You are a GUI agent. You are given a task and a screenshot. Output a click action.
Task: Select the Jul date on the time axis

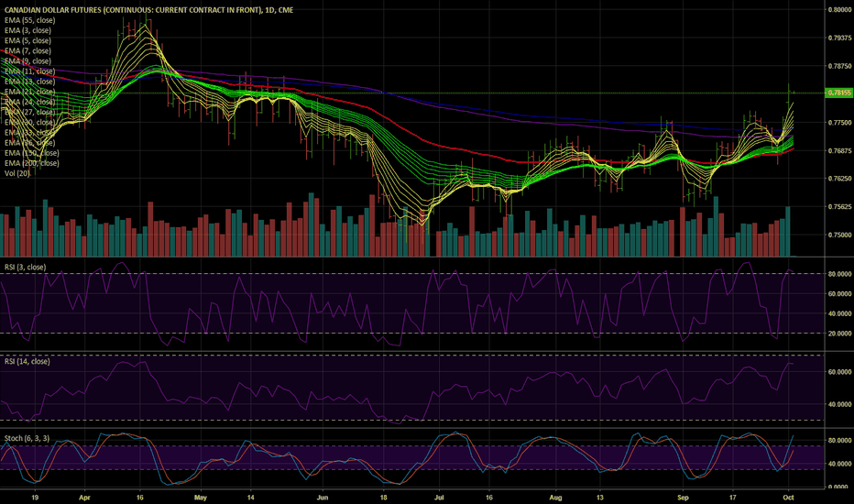tap(440, 498)
